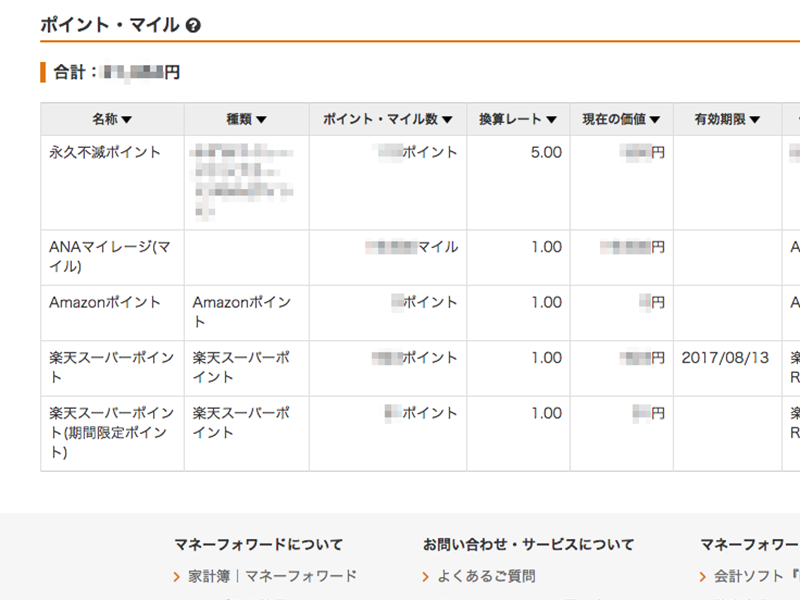Image resolution: width=800 pixels, height=600 pixels.
Task: Click the arrow icon before 家計簿｜マネーフォワード
Action: (177, 577)
